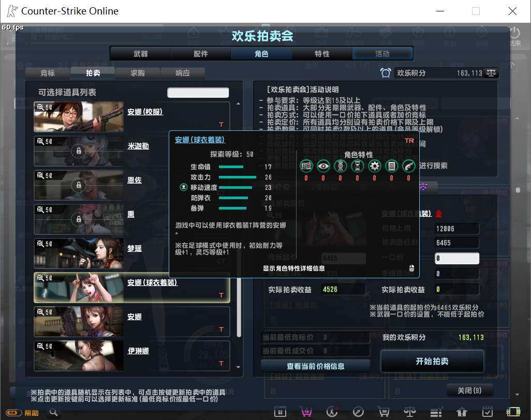This screenshot has height=420, width=531.
Task: Switch to the 特性 tab
Action: click(x=322, y=54)
